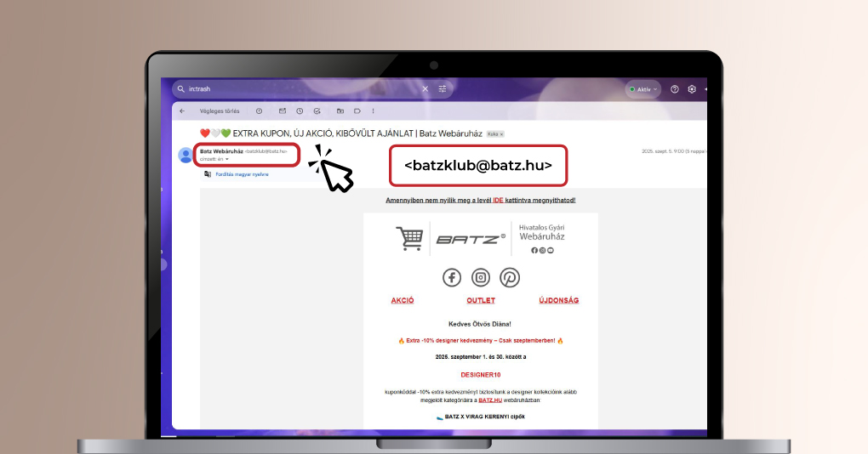
Task: Open the Settings gear icon
Action: [x=692, y=89]
